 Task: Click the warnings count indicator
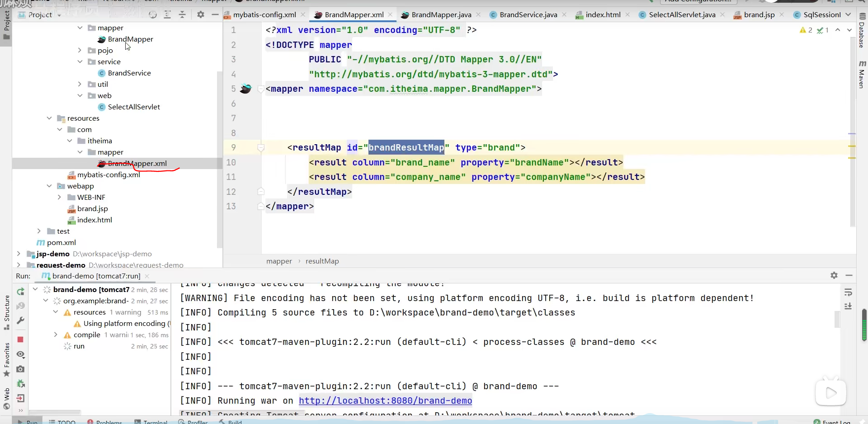806,30
